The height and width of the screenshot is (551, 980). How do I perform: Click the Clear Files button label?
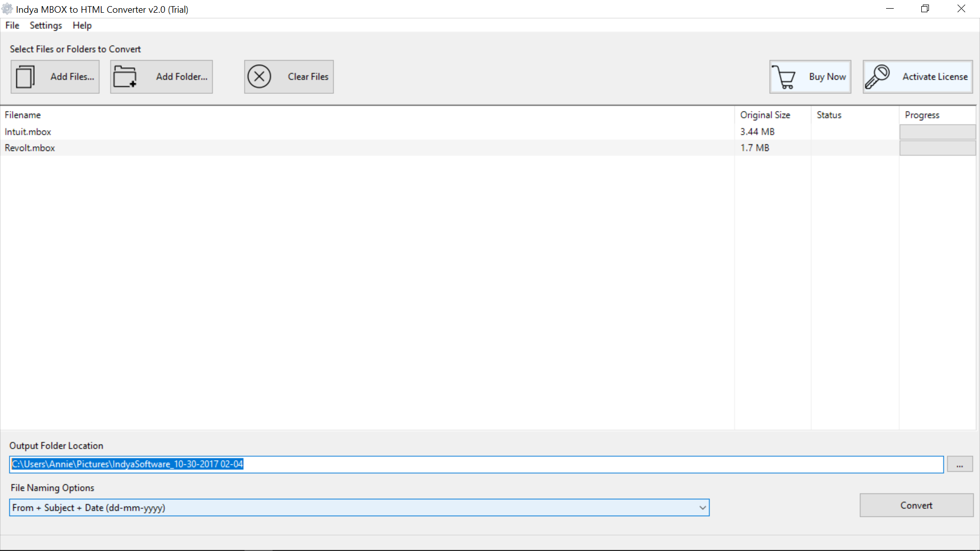point(308,77)
